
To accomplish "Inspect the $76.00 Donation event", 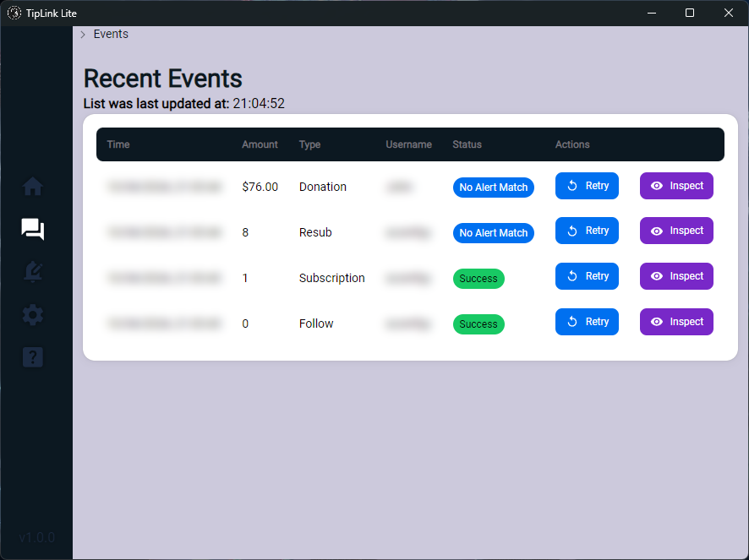I will [676, 186].
